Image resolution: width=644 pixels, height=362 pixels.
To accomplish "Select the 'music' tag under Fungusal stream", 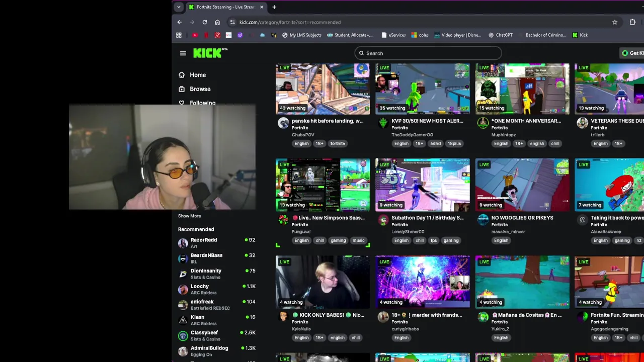I will tap(358, 241).
